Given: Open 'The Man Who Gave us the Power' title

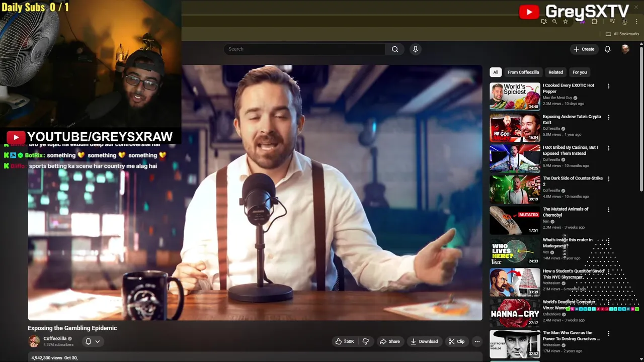Looking at the screenshot, I should (572, 336).
